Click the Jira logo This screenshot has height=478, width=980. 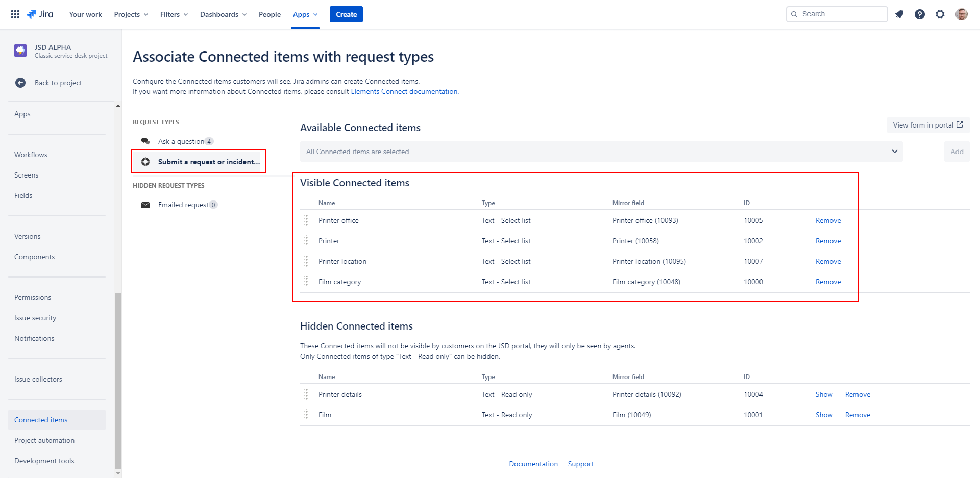40,14
